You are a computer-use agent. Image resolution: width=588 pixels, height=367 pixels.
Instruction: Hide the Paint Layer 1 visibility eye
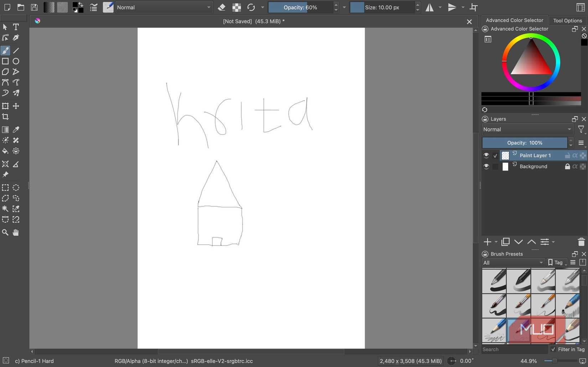[486, 156]
